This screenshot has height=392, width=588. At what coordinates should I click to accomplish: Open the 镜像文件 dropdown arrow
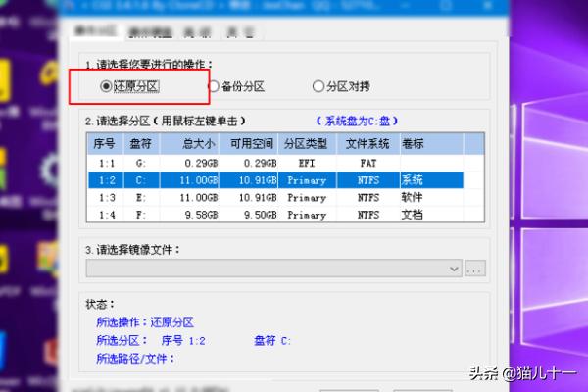pyautogui.click(x=454, y=268)
